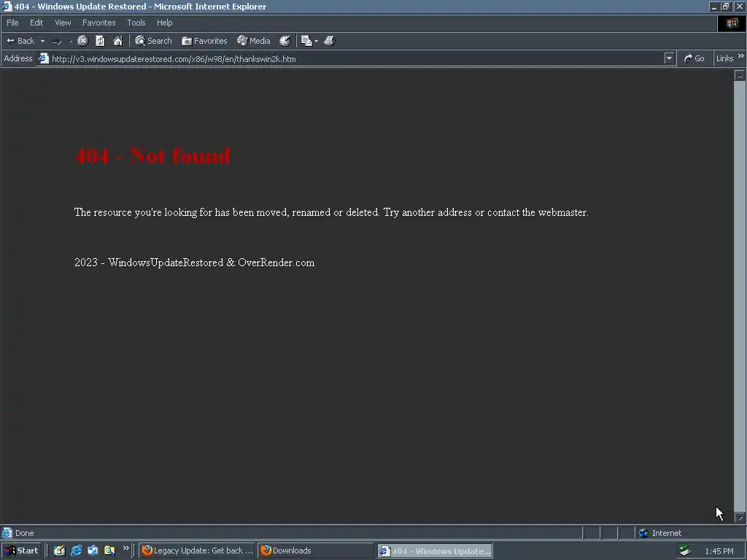This screenshot has width=747, height=560.
Task: Click the Done status bar text
Action: pyautogui.click(x=24, y=533)
